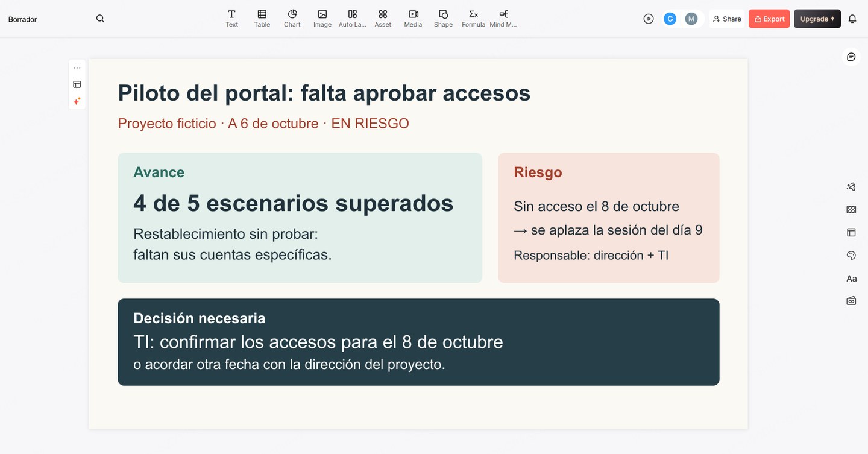This screenshot has height=454, width=868.
Task: Select the 'Sin acceso el 8 de octubre' line
Action: pyautogui.click(x=596, y=206)
